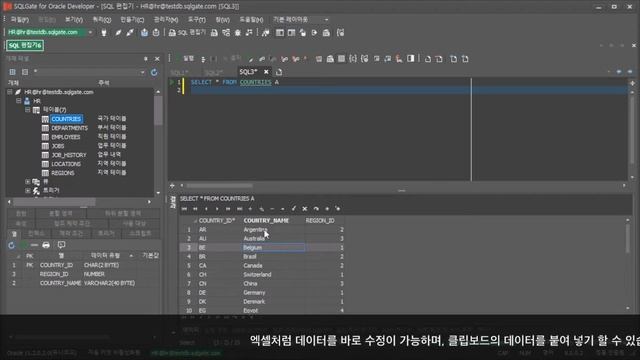Image resolution: width=640 pixels, height=360 pixels.
Task: Click the refresh icon in object panel header
Action: 154,72
